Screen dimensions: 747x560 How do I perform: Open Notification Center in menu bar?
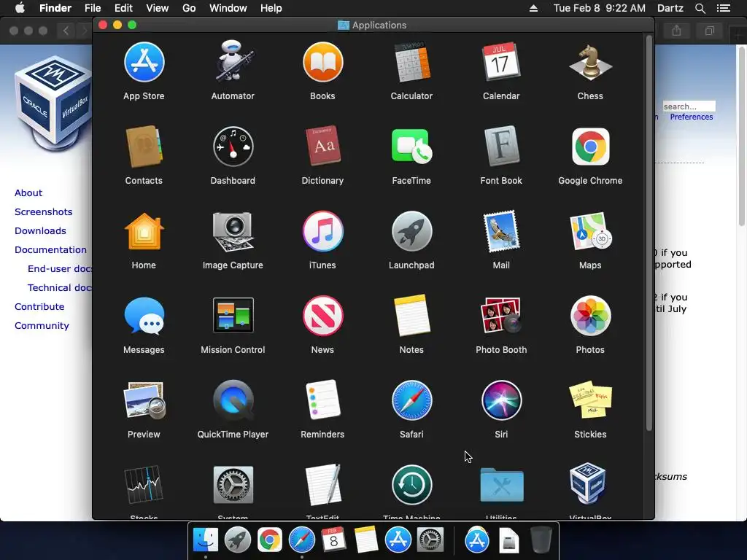[x=723, y=8]
